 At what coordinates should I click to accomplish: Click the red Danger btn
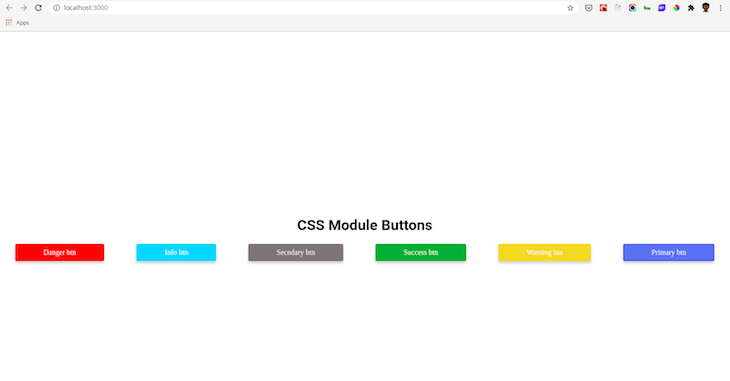(x=60, y=252)
